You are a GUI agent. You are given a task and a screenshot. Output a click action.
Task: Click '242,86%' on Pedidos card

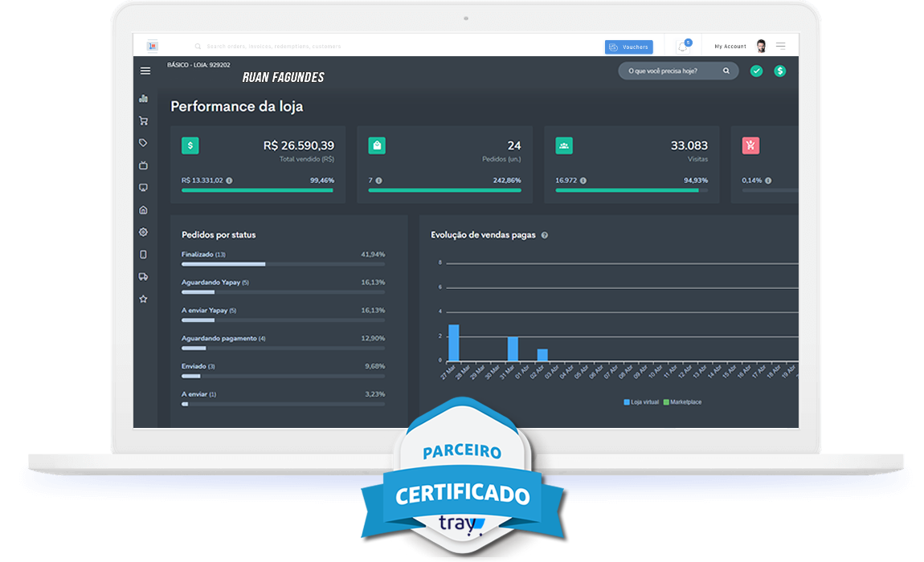[507, 181]
